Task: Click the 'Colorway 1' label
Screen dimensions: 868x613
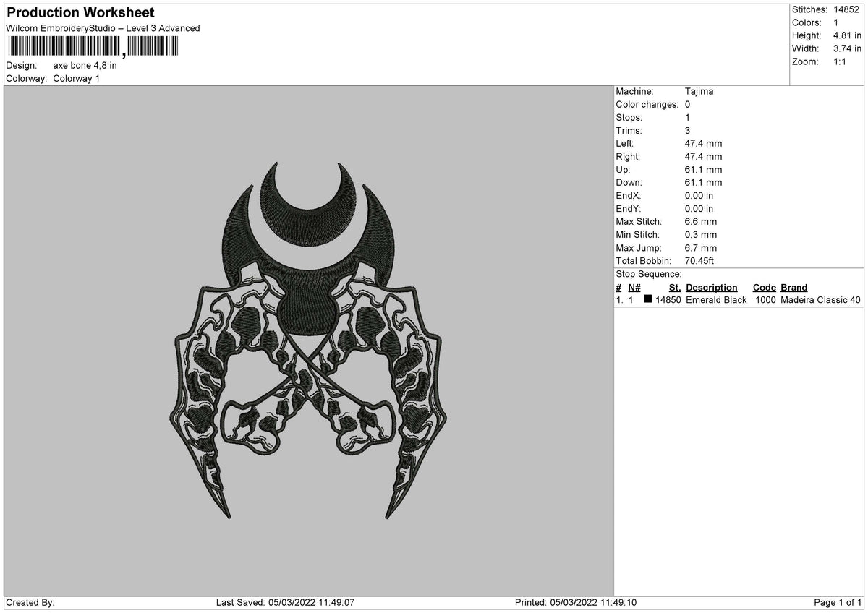Action: tap(78, 79)
